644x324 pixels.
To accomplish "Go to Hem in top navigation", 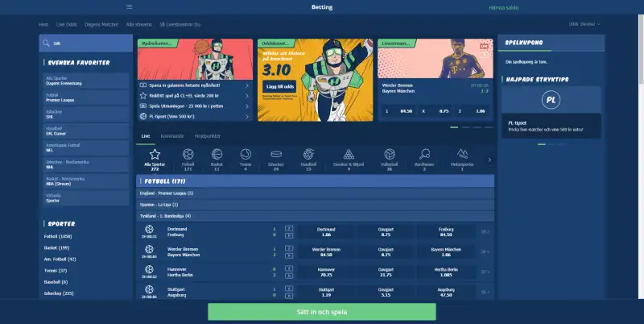I will (x=43, y=25).
